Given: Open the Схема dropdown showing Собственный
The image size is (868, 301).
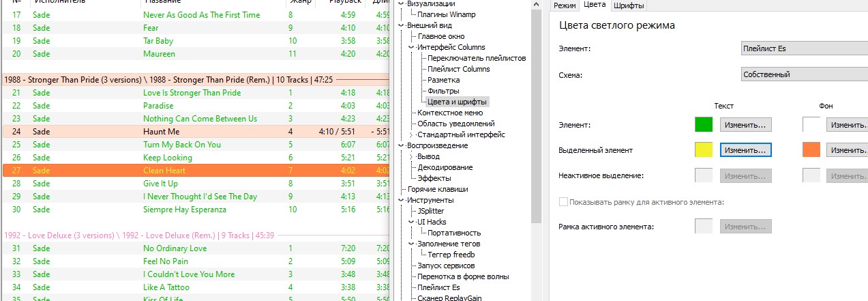Looking at the screenshot, I should (803, 74).
